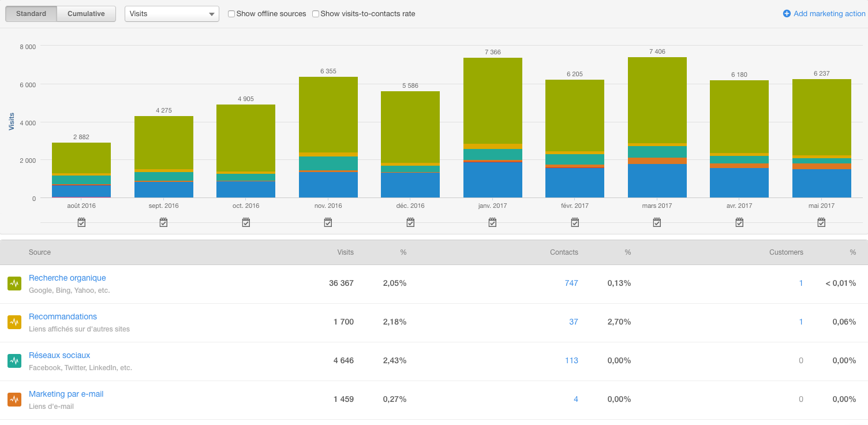Toggle the Marketing par e-mail series icon
The image size is (868, 425).
coord(14,400)
